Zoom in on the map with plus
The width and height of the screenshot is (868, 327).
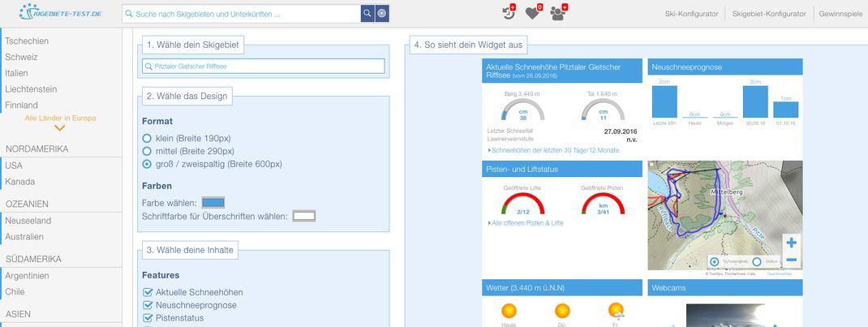(x=792, y=243)
